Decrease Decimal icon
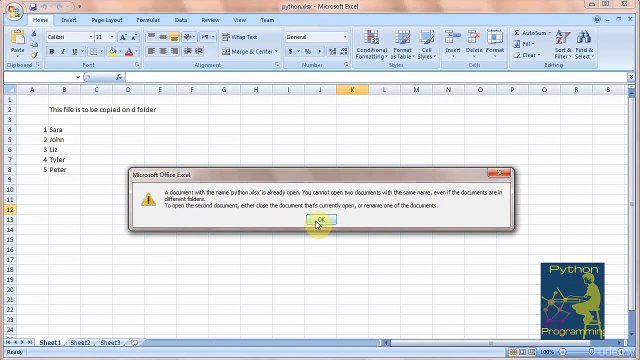This screenshot has height=360, width=640. (x=344, y=51)
